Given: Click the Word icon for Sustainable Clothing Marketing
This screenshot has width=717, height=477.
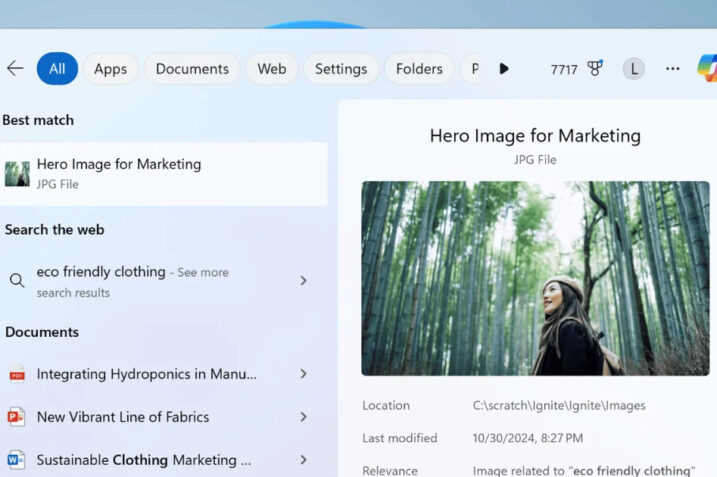Looking at the screenshot, I should (17, 460).
